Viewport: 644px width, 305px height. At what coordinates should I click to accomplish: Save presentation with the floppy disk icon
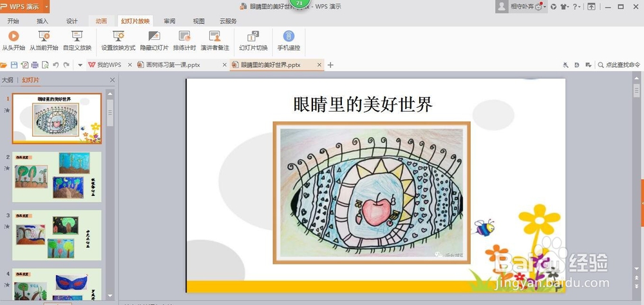coord(14,65)
